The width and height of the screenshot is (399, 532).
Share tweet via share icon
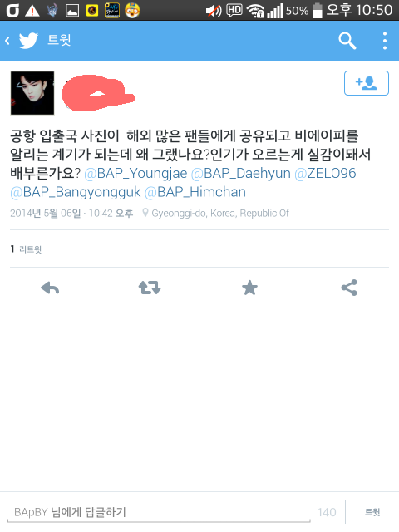[349, 288]
